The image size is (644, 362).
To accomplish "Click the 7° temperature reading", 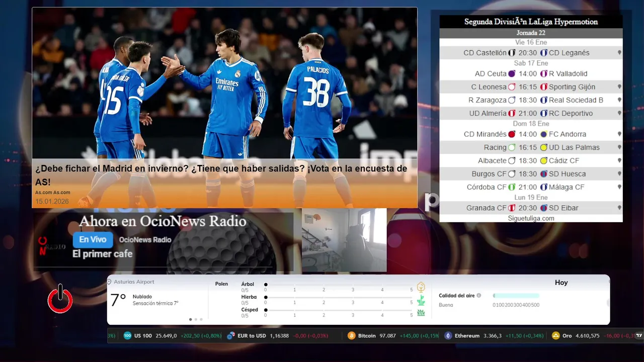I will click(x=118, y=300).
